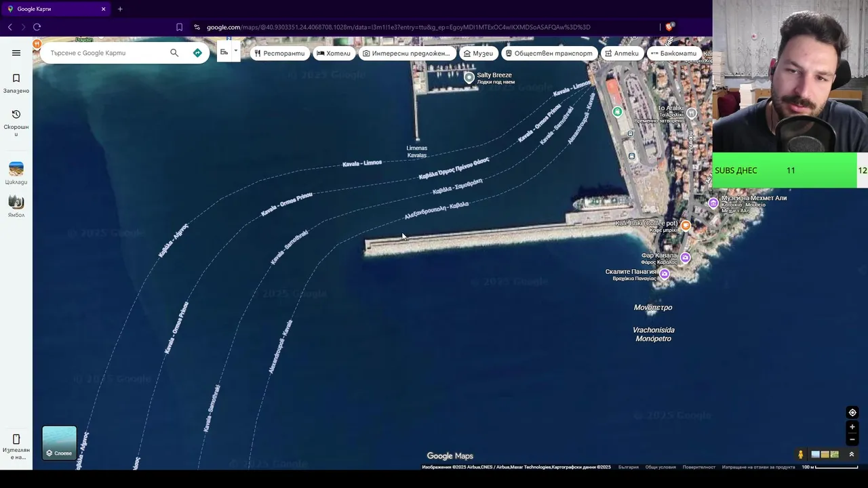Viewport: 868px width, 488px height.
Task: Zoom in with the plus button
Action: [x=852, y=427]
